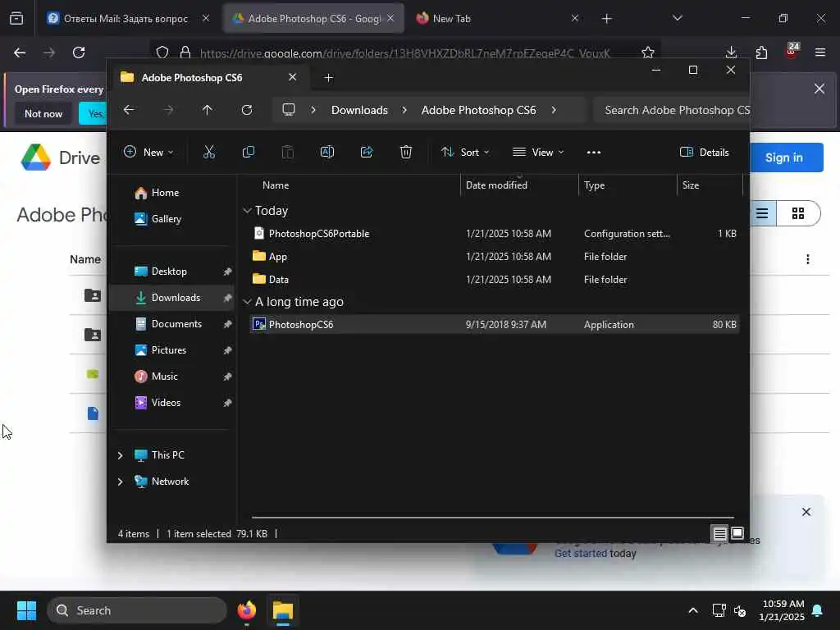Open Firefox downloads panel
This screenshot has width=840, height=630.
click(731, 52)
